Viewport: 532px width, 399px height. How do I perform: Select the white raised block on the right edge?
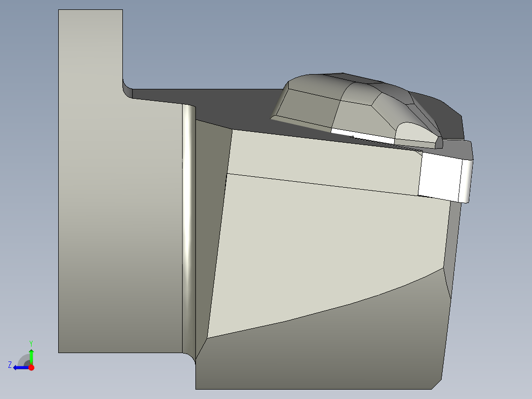pos(439,175)
